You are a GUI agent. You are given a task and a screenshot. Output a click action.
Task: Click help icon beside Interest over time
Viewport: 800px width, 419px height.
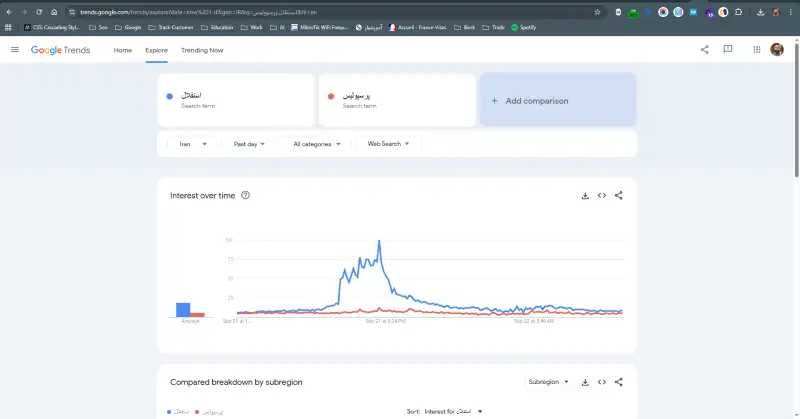click(245, 195)
